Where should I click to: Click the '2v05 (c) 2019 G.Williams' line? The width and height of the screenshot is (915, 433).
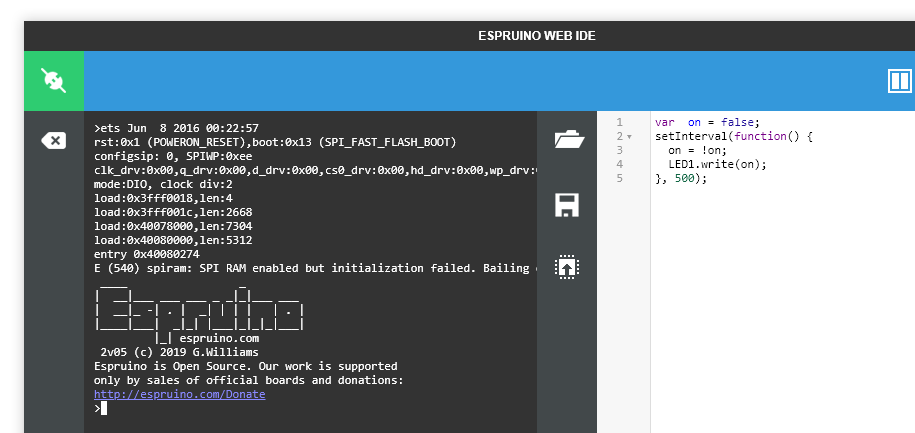(179, 352)
